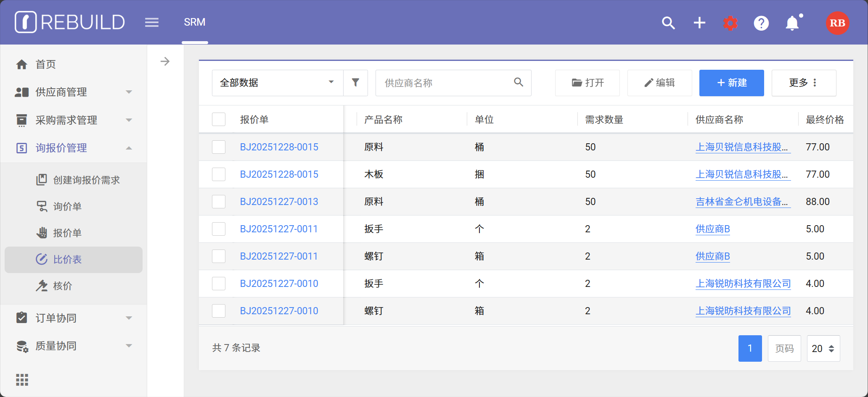Click the arrow to expand side panel
868x397 pixels.
tap(165, 62)
